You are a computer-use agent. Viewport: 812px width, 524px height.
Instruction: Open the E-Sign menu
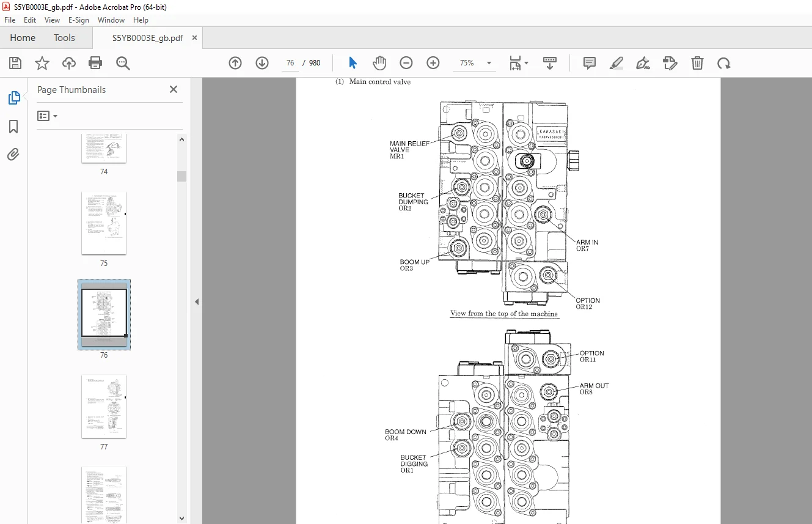(79, 20)
